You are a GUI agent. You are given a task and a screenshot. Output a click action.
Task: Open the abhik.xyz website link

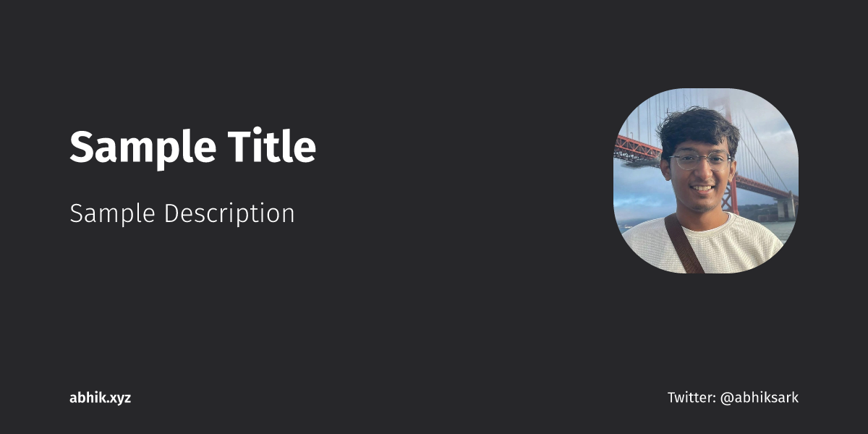pos(100,397)
